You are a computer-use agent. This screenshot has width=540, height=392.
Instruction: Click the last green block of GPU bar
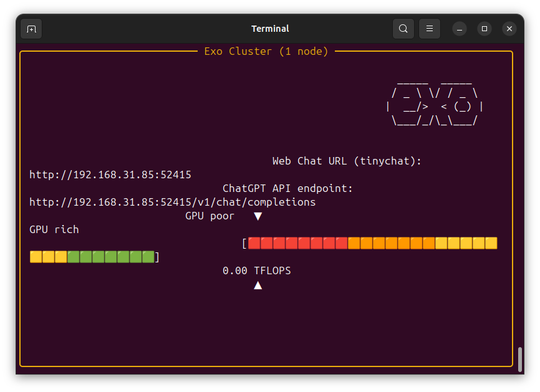coord(148,257)
